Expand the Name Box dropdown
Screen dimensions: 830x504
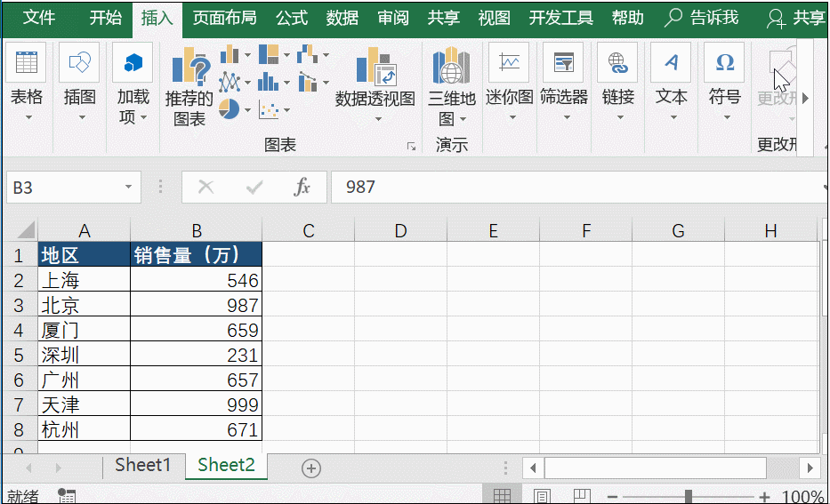click(x=128, y=187)
